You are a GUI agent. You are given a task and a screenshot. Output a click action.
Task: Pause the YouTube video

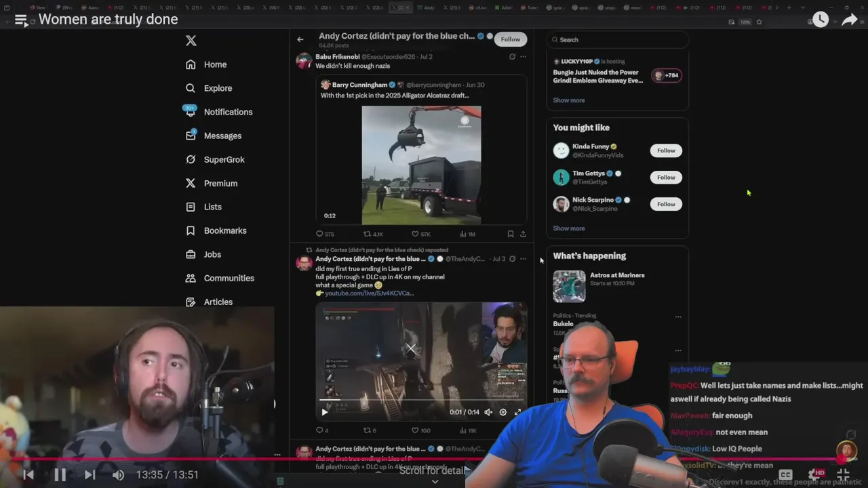click(x=60, y=475)
